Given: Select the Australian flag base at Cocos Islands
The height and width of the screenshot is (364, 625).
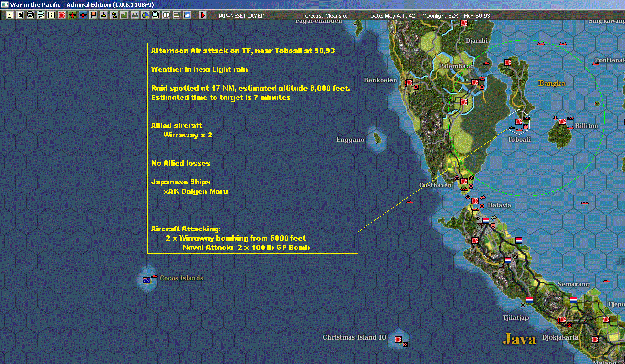Looking at the screenshot, I should point(146,280).
